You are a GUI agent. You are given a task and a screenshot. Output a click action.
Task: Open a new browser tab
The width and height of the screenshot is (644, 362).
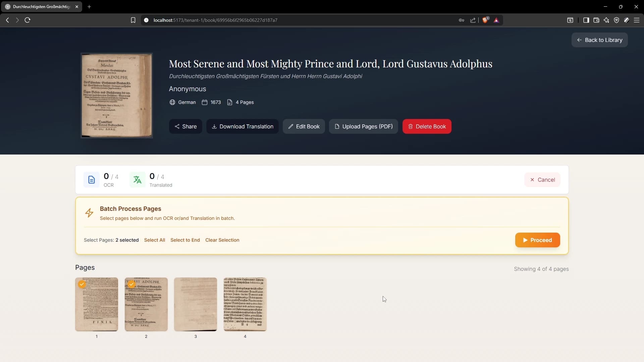tap(89, 7)
